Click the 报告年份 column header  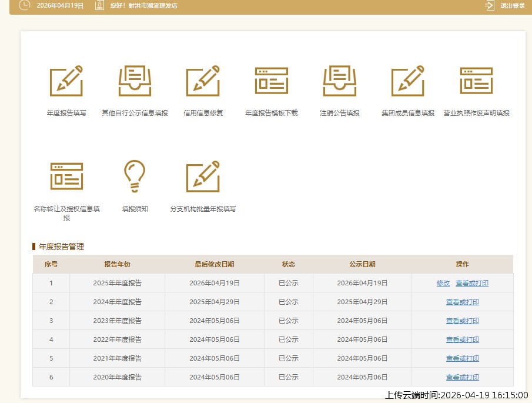pos(117,264)
